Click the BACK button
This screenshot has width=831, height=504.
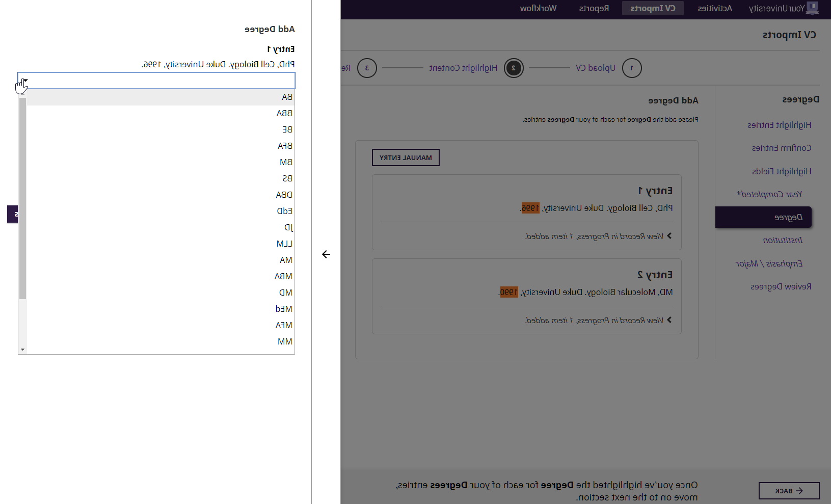[789, 491]
